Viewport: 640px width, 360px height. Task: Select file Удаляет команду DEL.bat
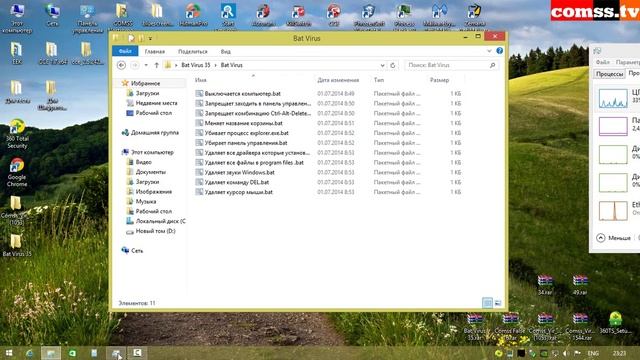(237, 182)
